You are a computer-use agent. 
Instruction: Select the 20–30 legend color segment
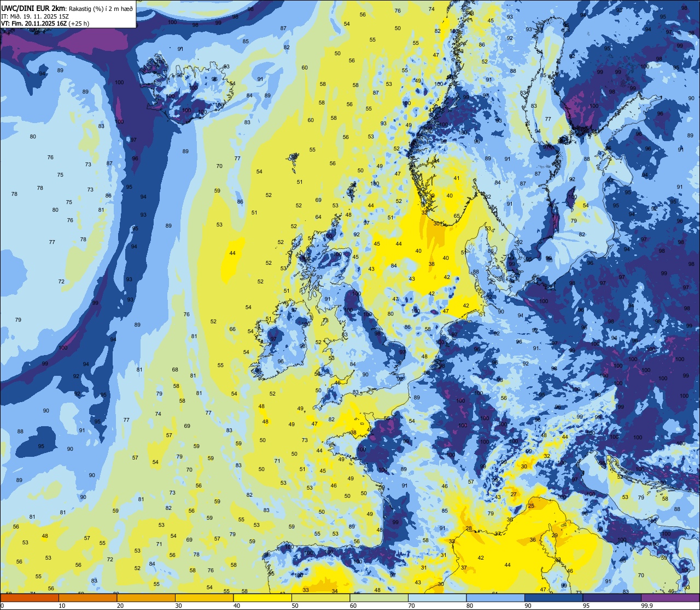pyautogui.click(x=146, y=598)
